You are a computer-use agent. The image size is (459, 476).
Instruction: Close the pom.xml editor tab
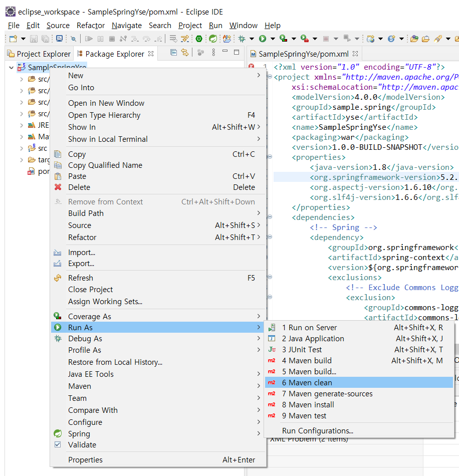coord(355,54)
